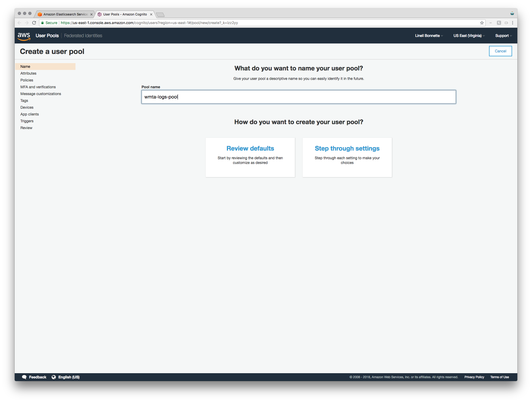Select Triggers in the left sidebar
The height and width of the screenshot is (402, 532).
click(27, 121)
